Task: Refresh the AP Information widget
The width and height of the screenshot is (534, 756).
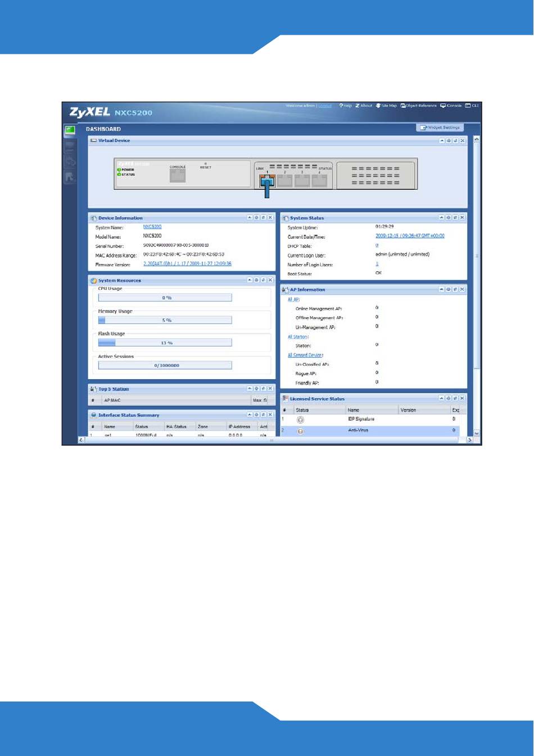Action: tap(455, 290)
